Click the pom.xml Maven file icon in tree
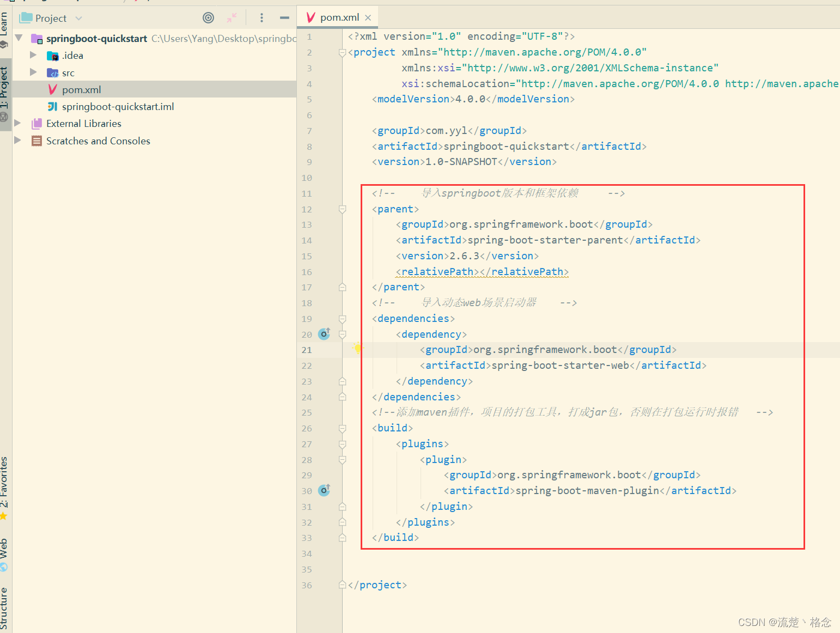This screenshot has width=840, height=633. (x=53, y=89)
